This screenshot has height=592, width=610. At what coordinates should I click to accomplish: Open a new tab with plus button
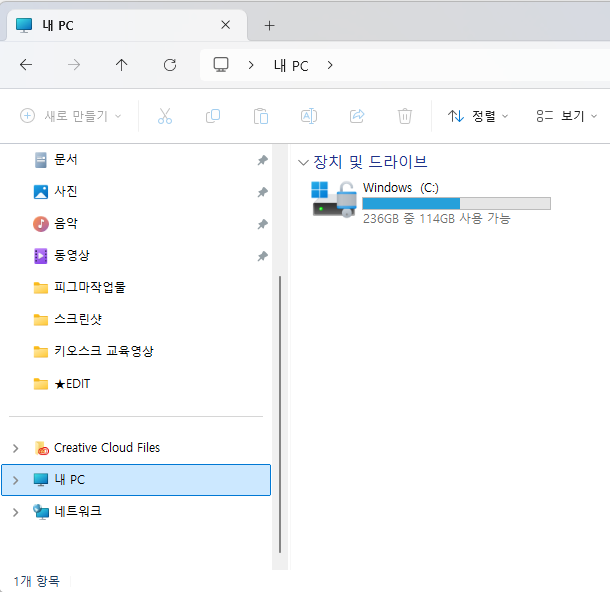[269, 25]
